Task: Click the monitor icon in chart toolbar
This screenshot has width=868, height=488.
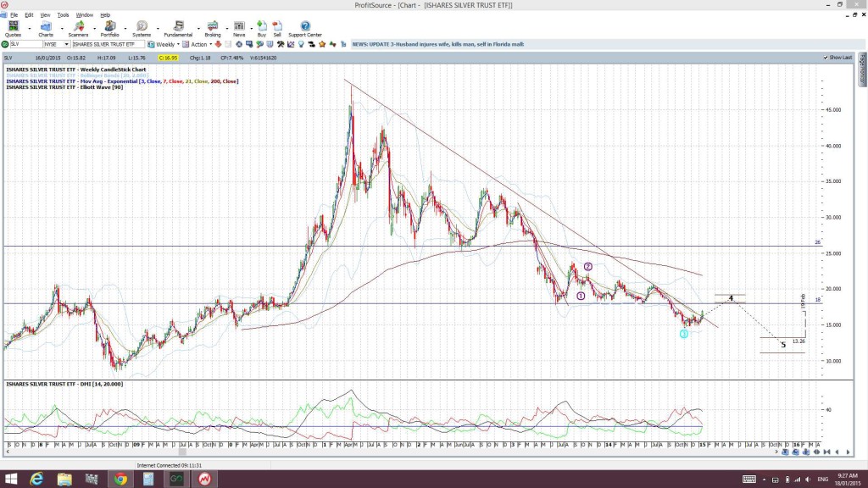Action: [x=249, y=44]
